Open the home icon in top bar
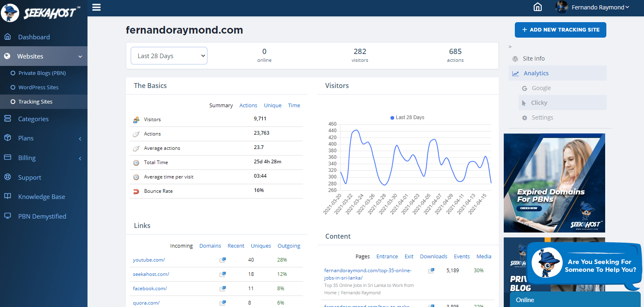This screenshot has height=307, width=644. (x=538, y=7)
